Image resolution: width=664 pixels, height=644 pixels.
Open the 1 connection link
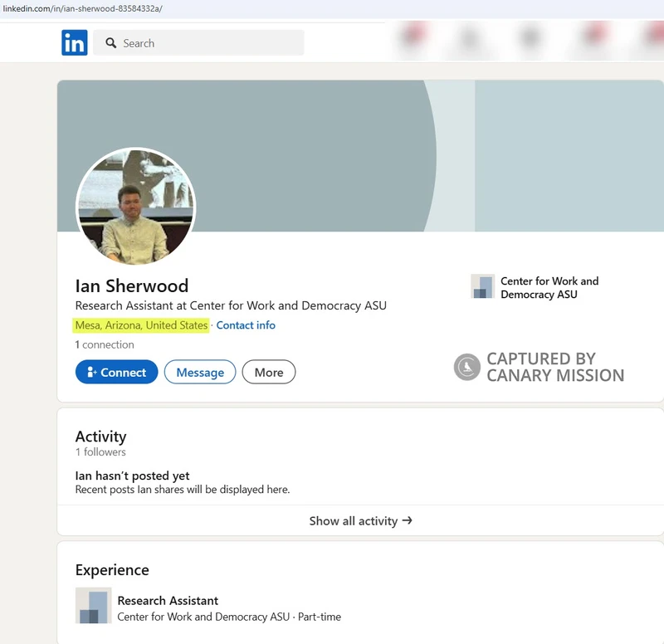105,344
